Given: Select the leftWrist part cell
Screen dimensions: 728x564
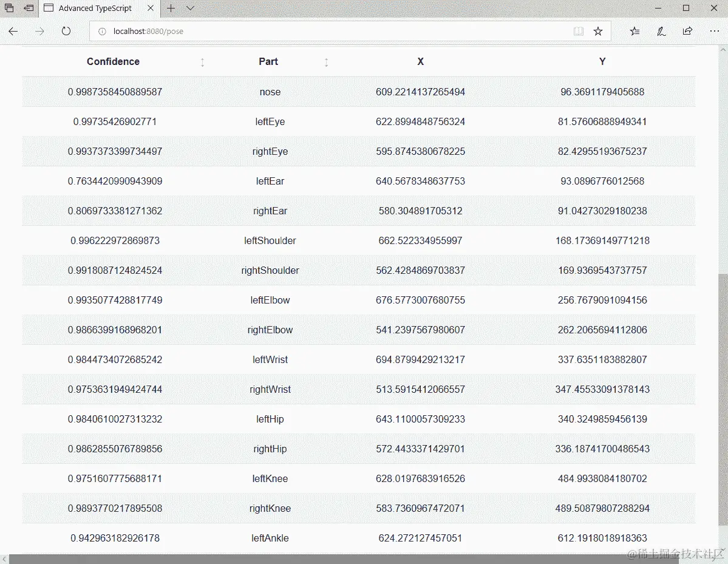Looking at the screenshot, I should coord(270,359).
